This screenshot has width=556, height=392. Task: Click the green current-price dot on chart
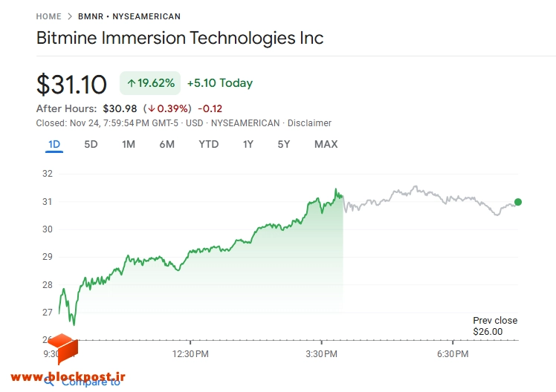517,202
